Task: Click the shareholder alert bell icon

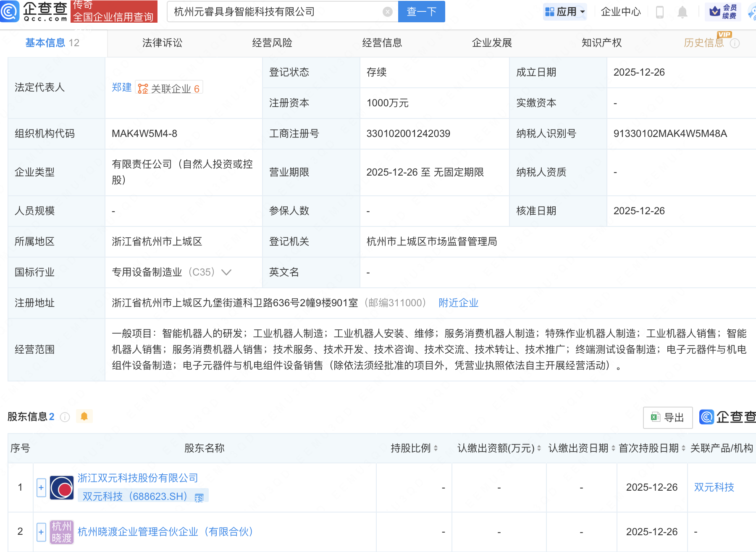Action: 84,416
